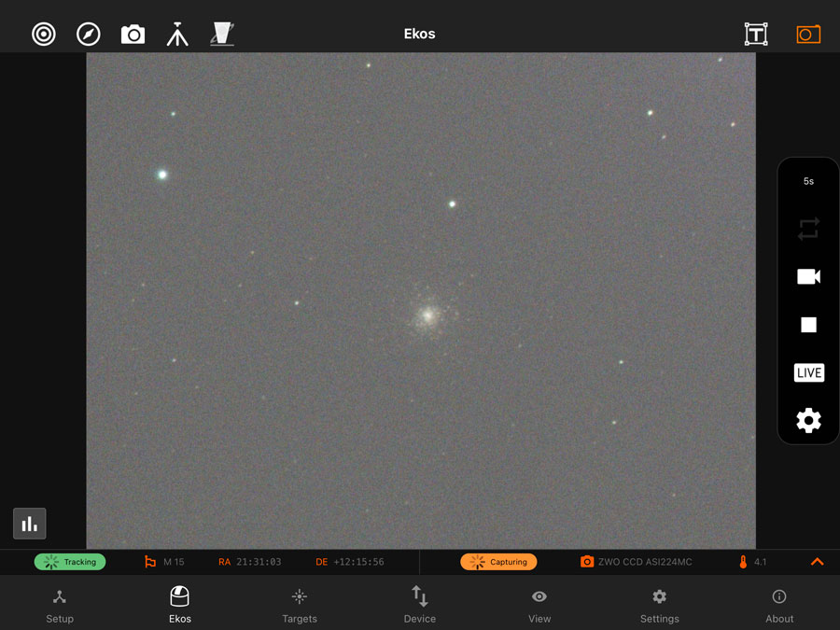The image size is (840, 630).
Task: Switch to the Device tab
Action: [x=420, y=605]
